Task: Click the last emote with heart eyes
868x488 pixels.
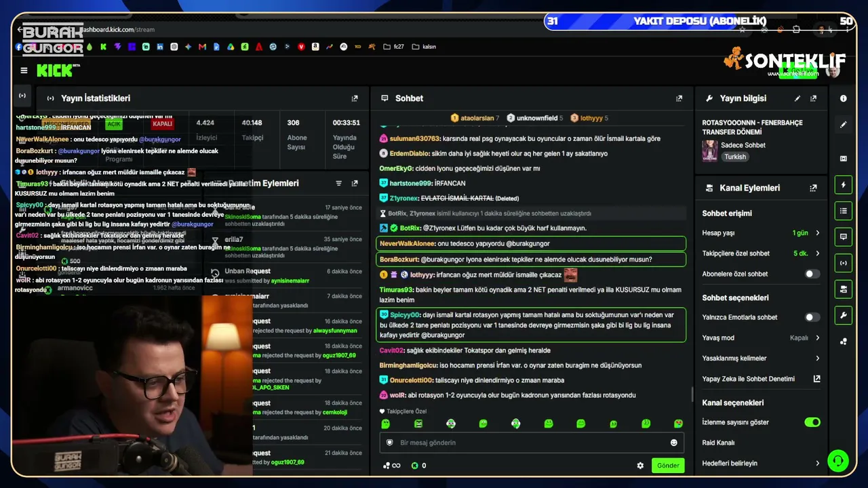Action: click(x=678, y=424)
